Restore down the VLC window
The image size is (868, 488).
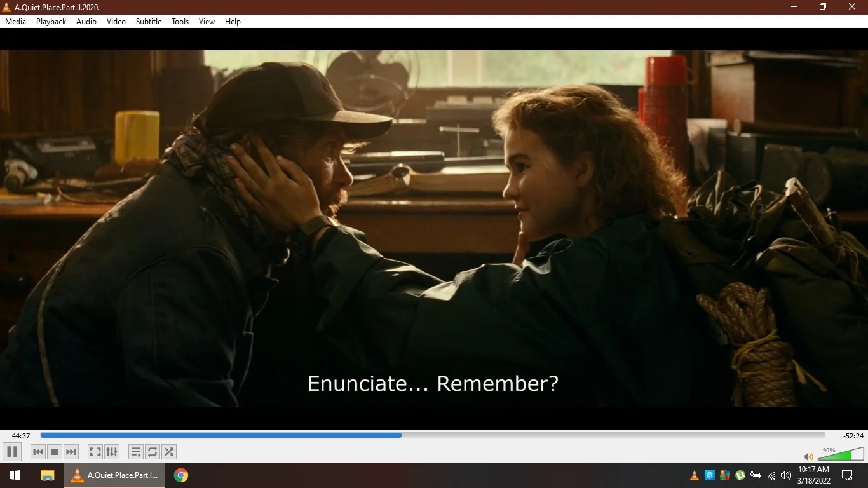pos(823,7)
